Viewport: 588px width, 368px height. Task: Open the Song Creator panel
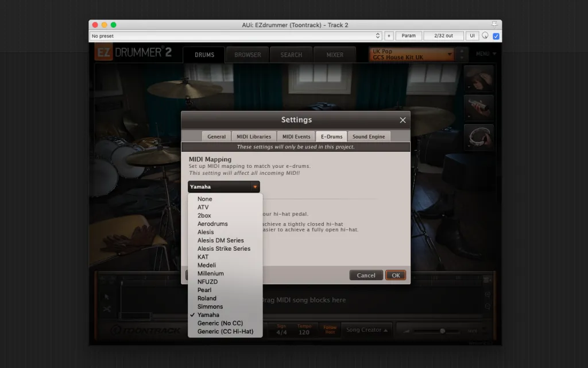[x=367, y=329]
